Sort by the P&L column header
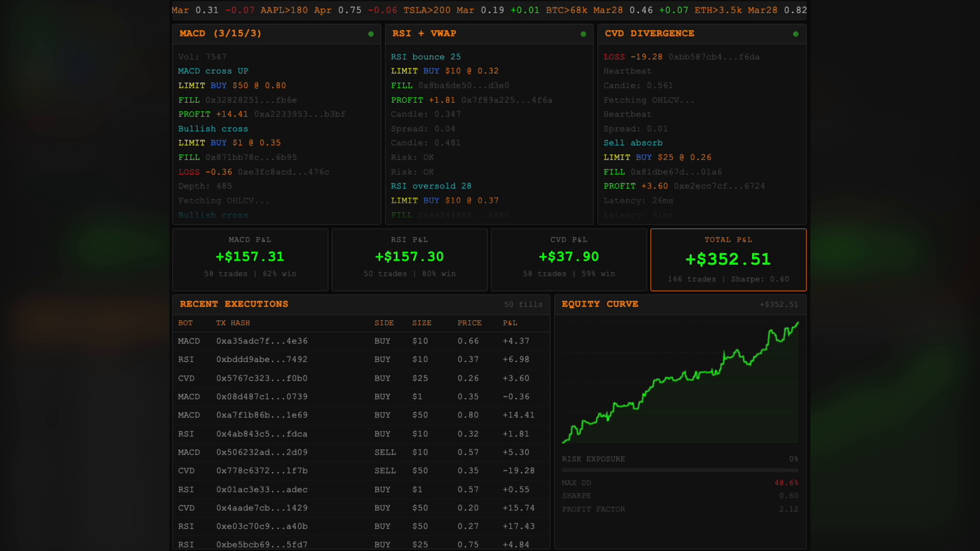Screen dimensions: 980x551 point(510,323)
